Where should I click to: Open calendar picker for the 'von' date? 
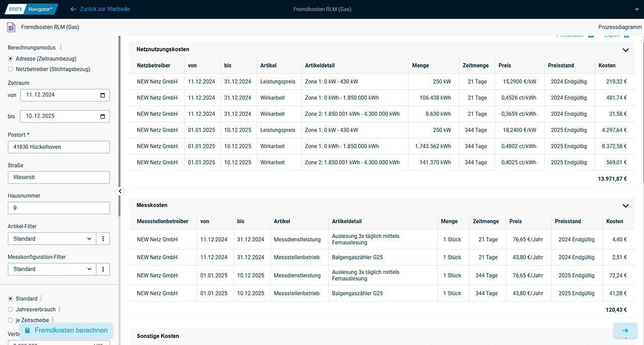click(103, 95)
